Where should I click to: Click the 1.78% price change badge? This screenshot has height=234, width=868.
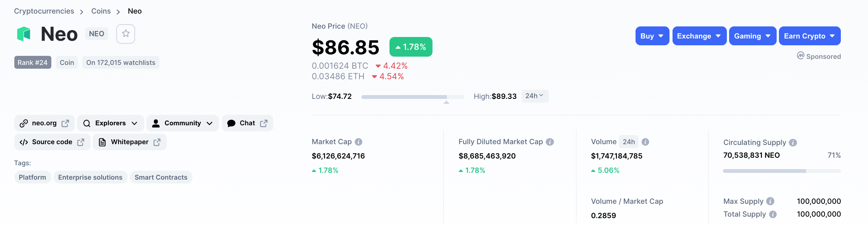411,47
